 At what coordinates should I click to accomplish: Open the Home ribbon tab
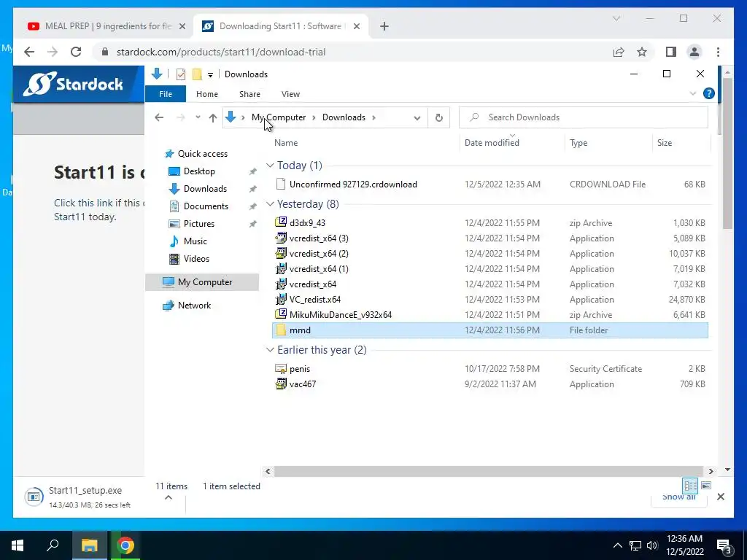206,94
